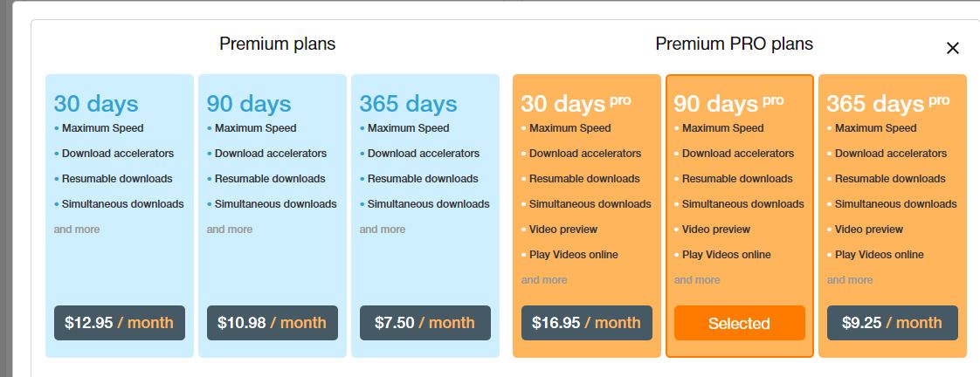Screen dimensions: 980x377
Task: Select the 365 days pro heading
Action: [x=888, y=104]
